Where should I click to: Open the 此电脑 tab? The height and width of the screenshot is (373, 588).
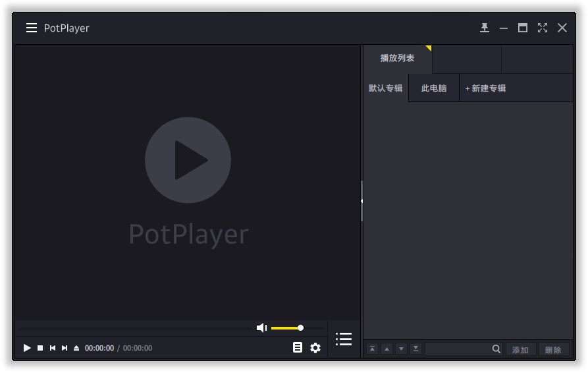[434, 88]
